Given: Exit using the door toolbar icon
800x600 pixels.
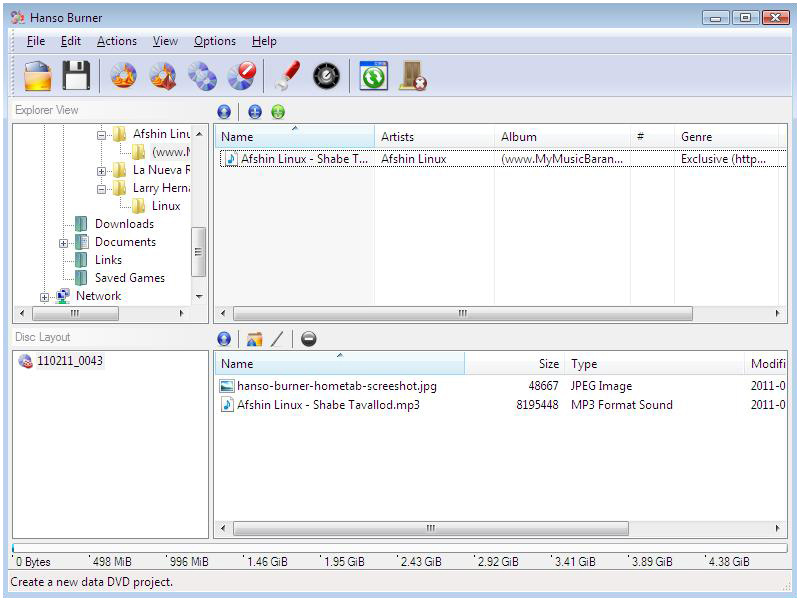Looking at the screenshot, I should [x=413, y=76].
